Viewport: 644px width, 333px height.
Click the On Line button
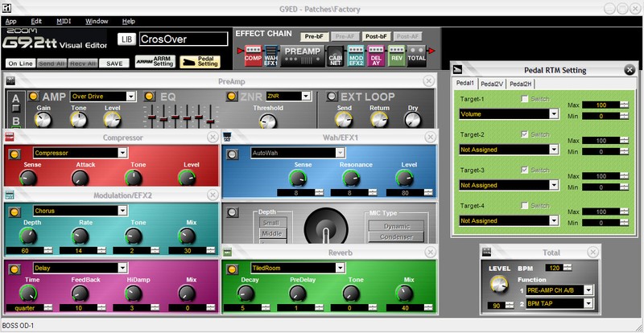coord(21,64)
